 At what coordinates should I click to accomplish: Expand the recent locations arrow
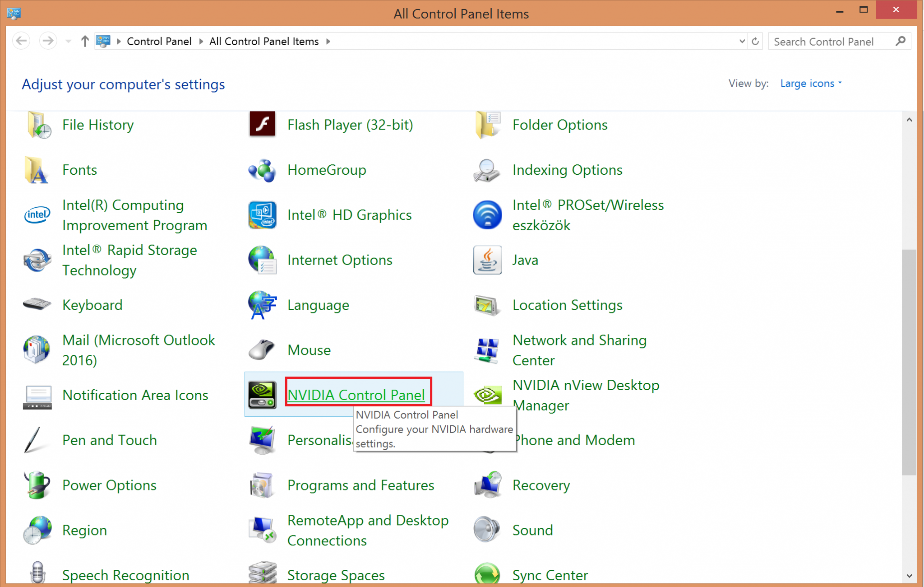(68, 42)
